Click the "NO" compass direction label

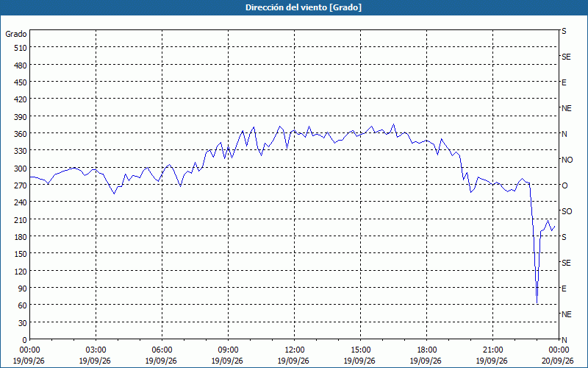click(x=567, y=160)
